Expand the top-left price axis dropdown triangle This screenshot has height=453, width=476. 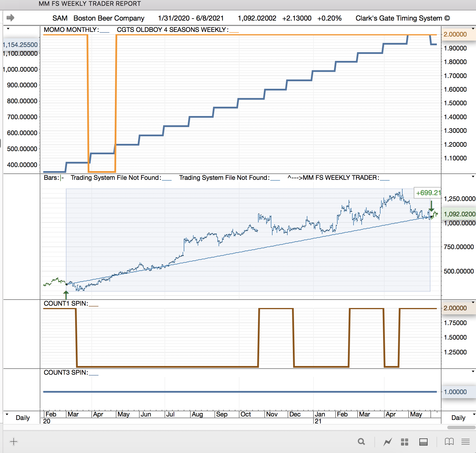click(x=8, y=29)
